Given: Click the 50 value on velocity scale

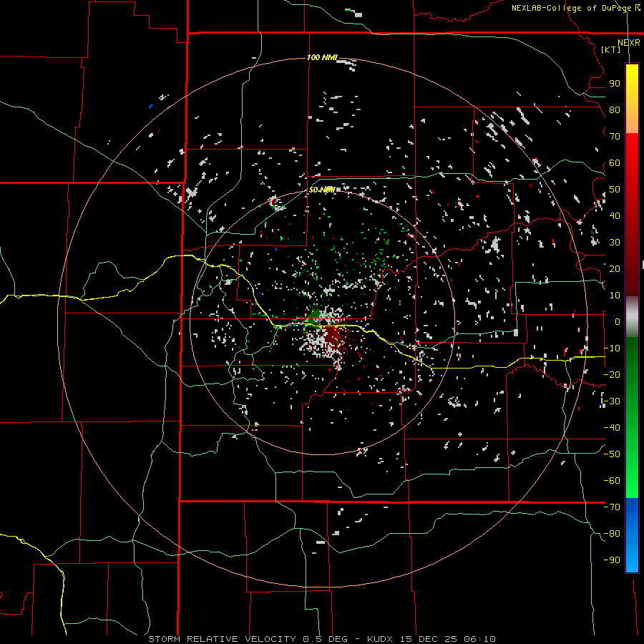Looking at the screenshot, I should [615, 190].
